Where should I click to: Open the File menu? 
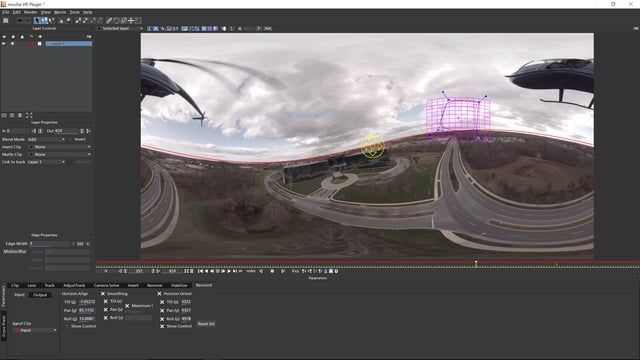click(5, 12)
